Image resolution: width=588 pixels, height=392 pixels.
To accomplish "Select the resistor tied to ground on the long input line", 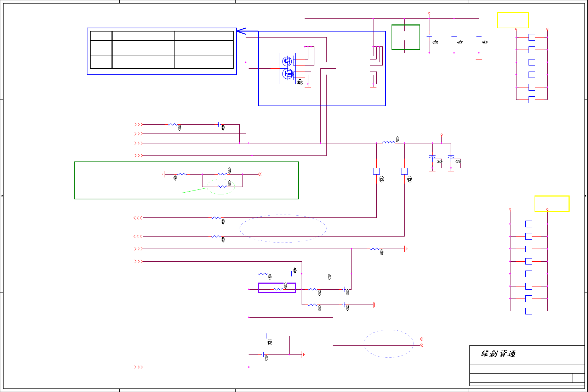I will click(x=375, y=249).
